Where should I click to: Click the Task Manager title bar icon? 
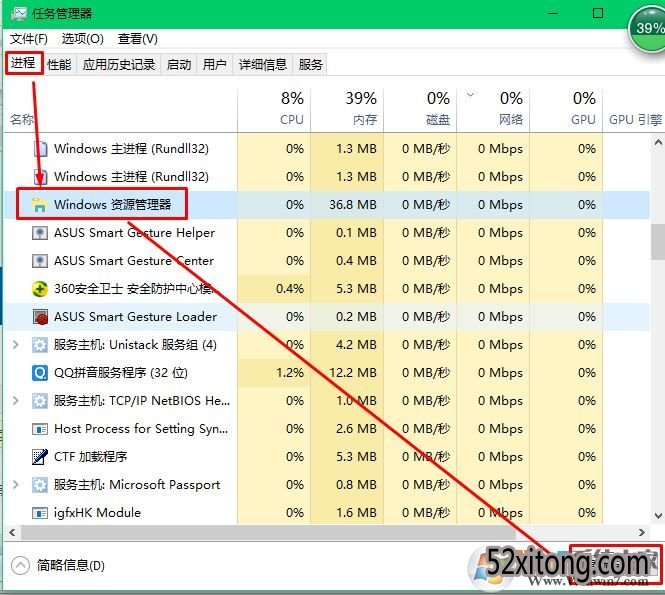18,14
